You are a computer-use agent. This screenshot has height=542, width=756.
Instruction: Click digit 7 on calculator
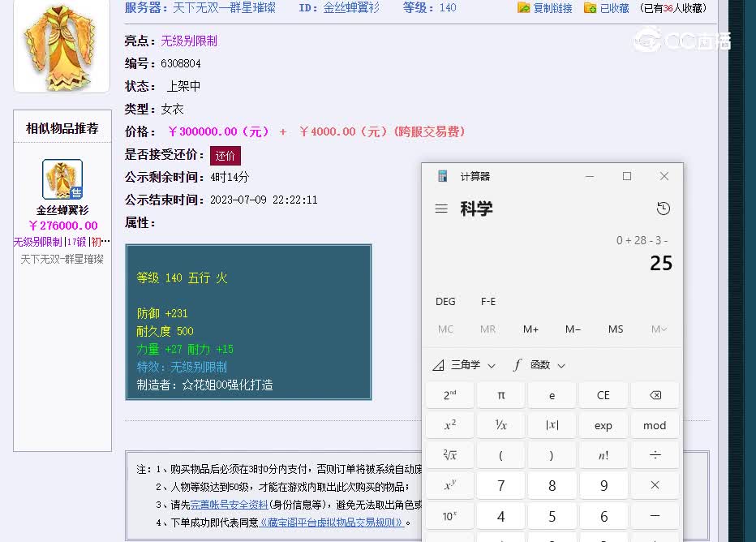[x=501, y=485]
